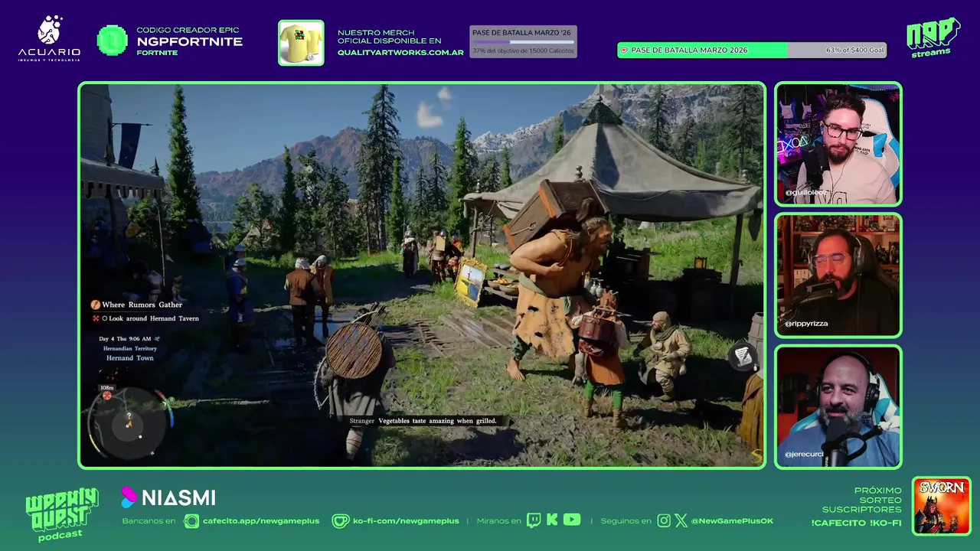Click the Ko-fi heart cup icon

tap(341, 521)
